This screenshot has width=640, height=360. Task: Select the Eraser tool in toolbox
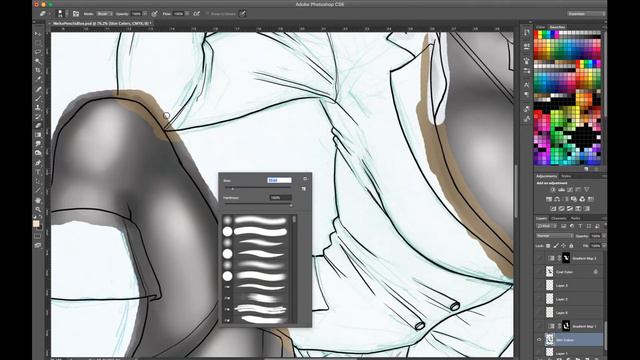[38, 126]
